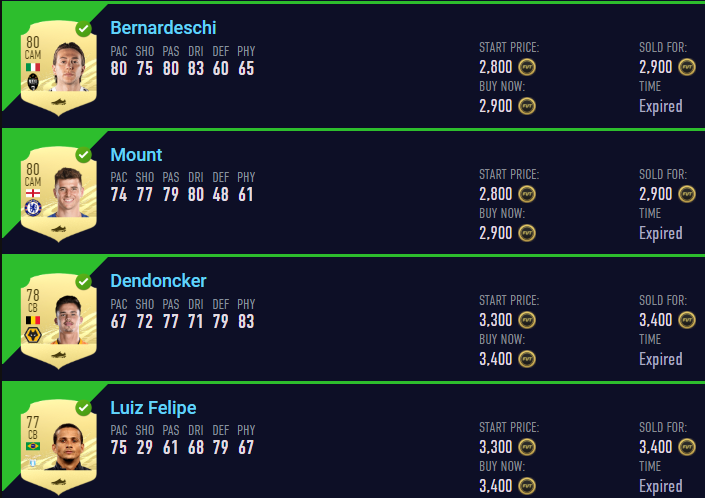
Task: Click Mount's gold player card
Action: pos(58,194)
